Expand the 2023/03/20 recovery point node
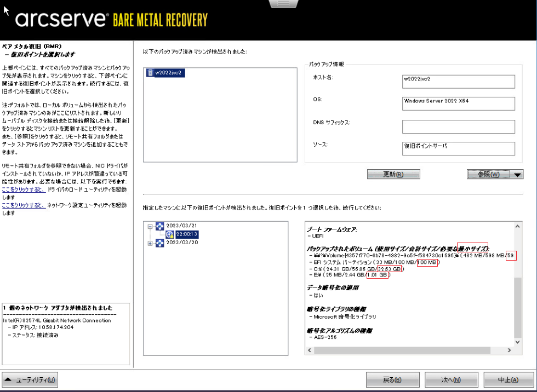 (x=150, y=243)
